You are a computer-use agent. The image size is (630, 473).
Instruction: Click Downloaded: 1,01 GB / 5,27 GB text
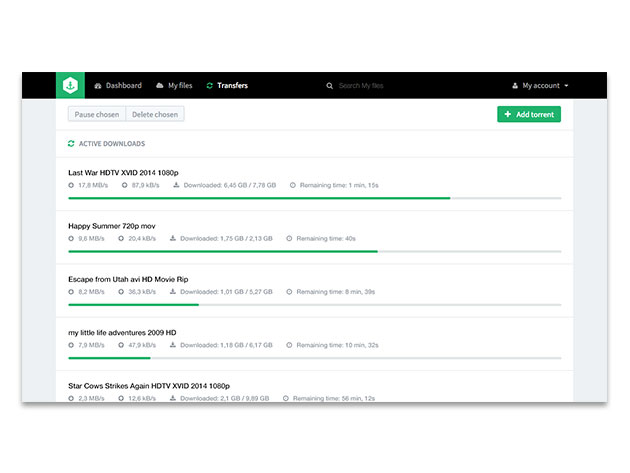[x=226, y=292]
